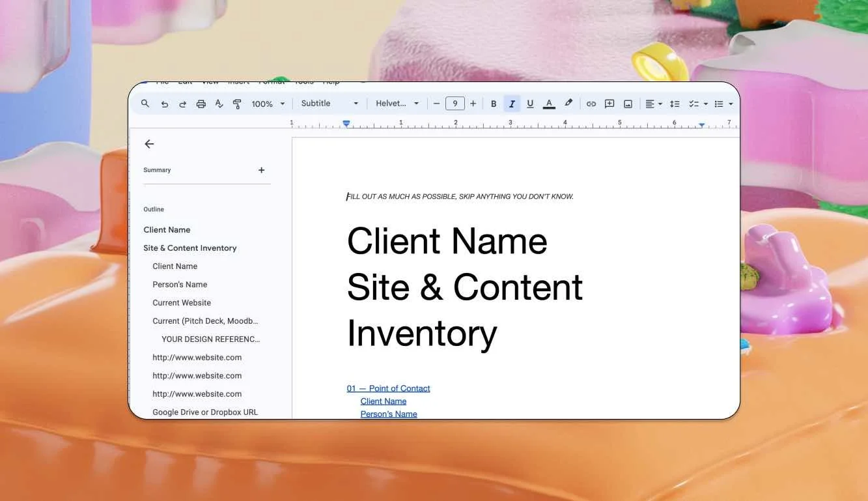This screenshot has height=501, width=868.
Task: Jump to 'Site & Content Inventory' in outline
Action: click(190, 248)
